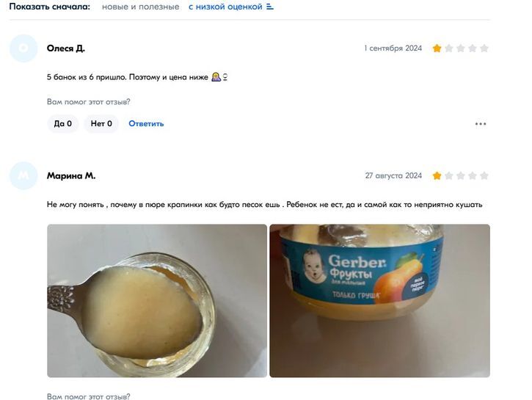Open the three-dot menu on Олеся's review
The image size is (532, 400).
click(x=481, y=124)
